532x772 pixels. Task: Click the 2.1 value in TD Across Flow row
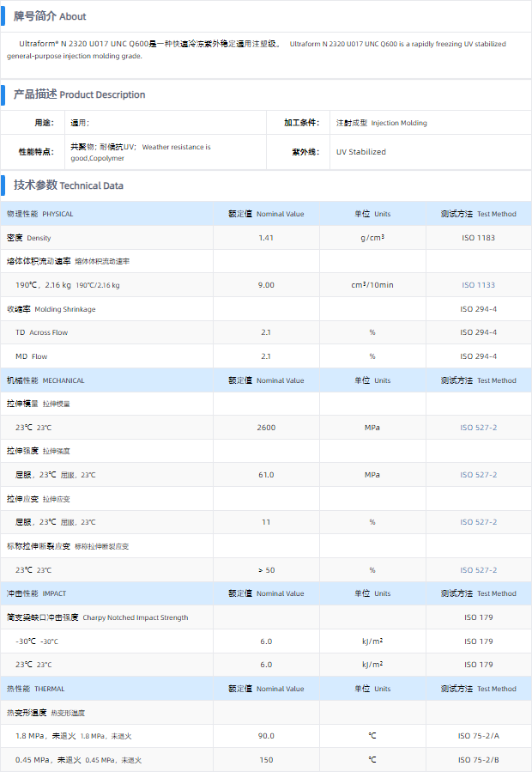click(x=266, y=332)
